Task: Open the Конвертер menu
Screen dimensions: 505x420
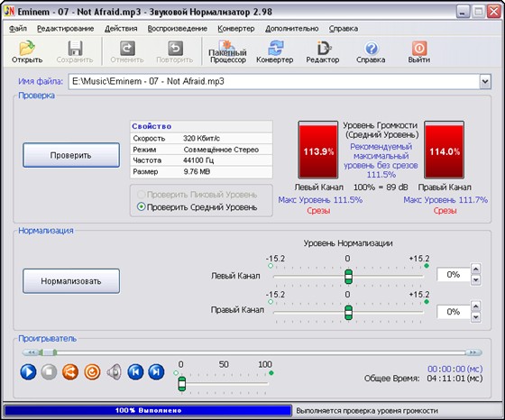Action: point(236,29)
